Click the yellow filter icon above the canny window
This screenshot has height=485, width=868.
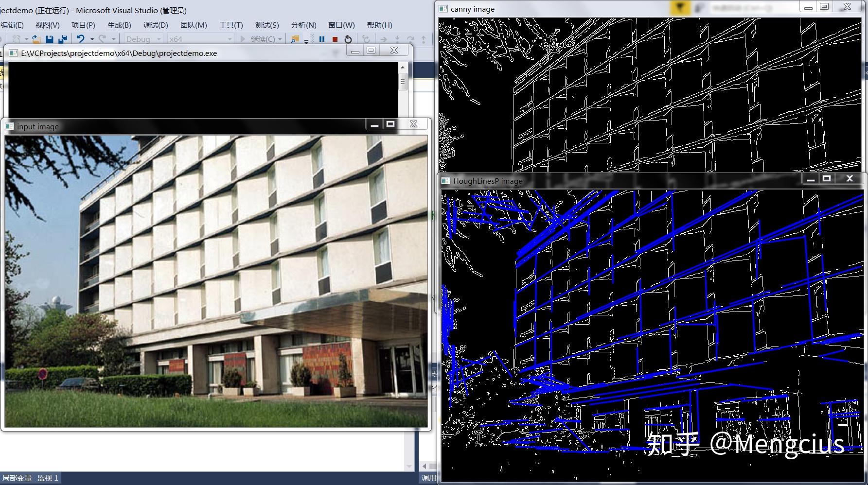coord(680,7)
